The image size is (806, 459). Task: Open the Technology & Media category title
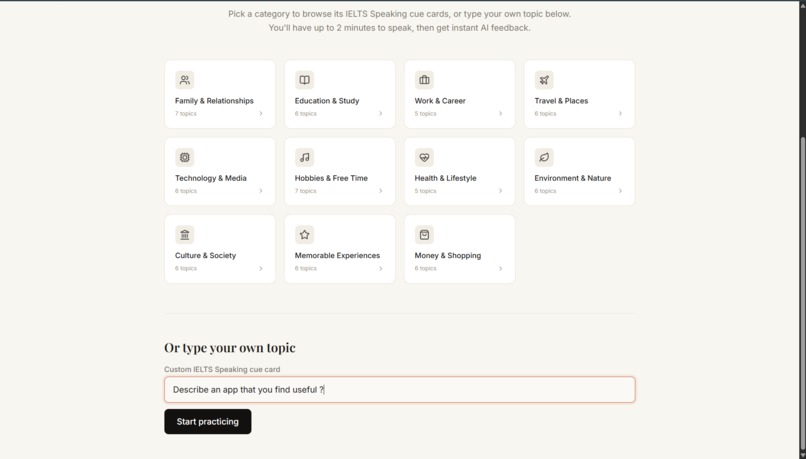(x=211, y=178)
